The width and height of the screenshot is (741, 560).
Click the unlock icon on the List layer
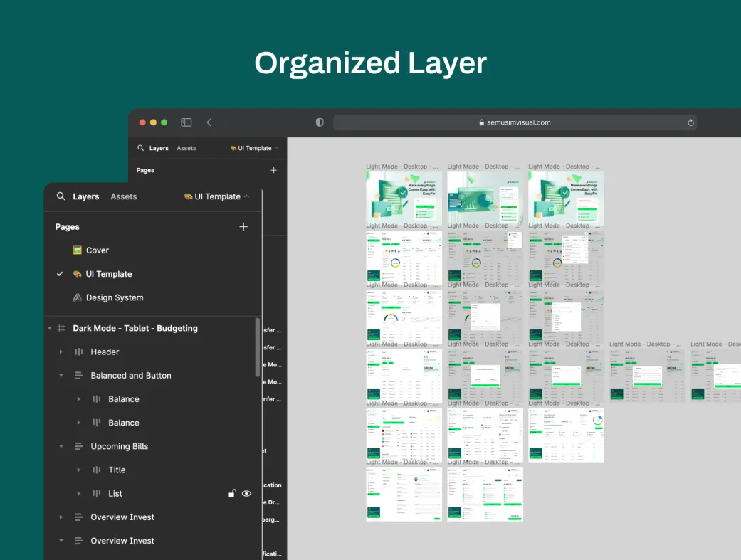[x=232, y=493]
